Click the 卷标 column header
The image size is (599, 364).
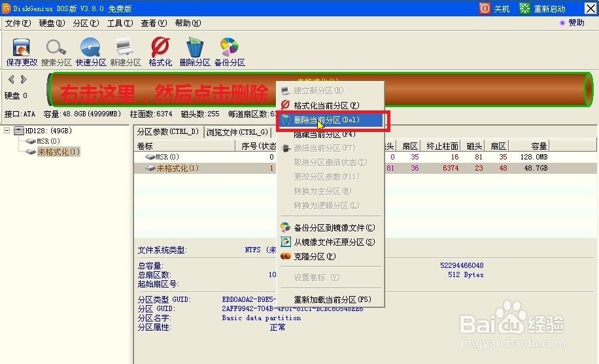(x=185, y=146)
